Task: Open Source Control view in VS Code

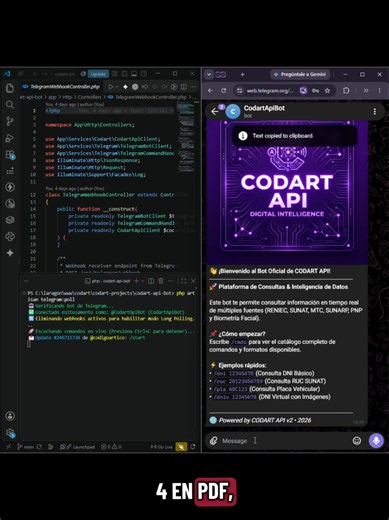Action: pos(10,121)
